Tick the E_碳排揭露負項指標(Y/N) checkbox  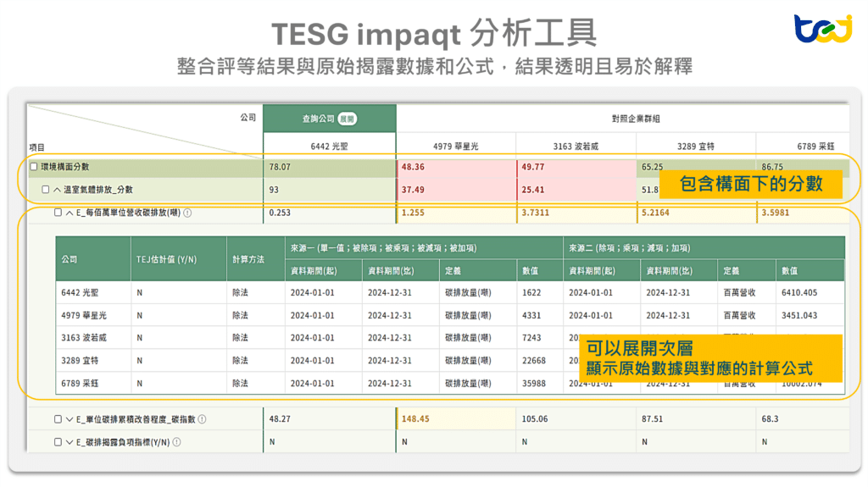click(x=58, y=442)
